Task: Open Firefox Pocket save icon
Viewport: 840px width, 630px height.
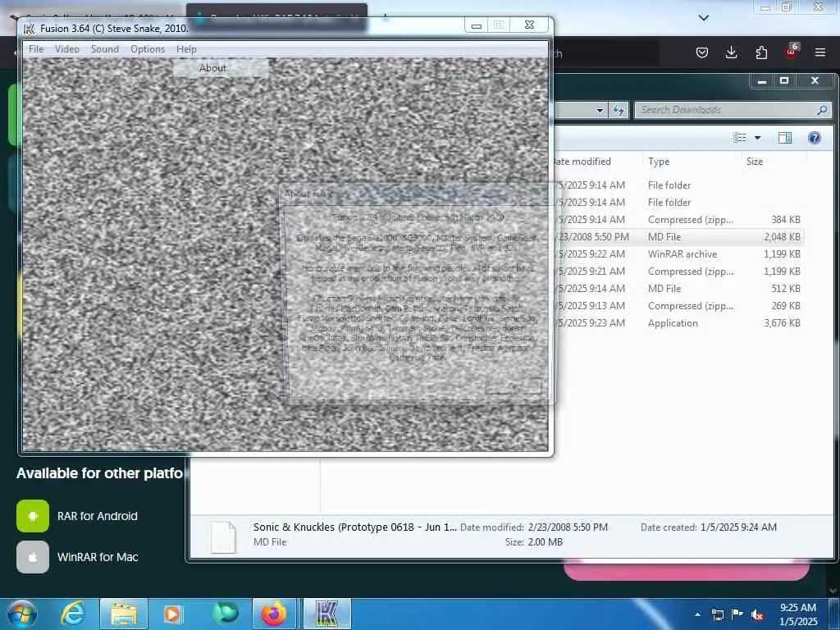Action: pyautogui.click(x=702, y=52)
